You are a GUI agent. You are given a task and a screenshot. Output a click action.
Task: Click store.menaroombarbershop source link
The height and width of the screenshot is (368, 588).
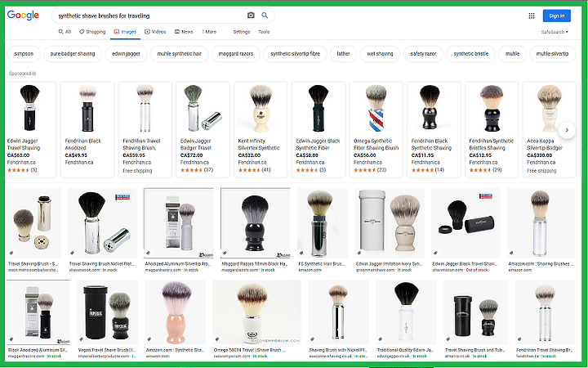click(33, 270)
